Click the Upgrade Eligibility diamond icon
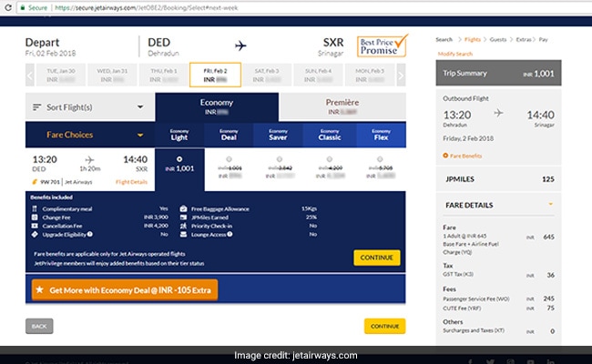Viewport: 592px width, 364px height. tap(35, 234)
